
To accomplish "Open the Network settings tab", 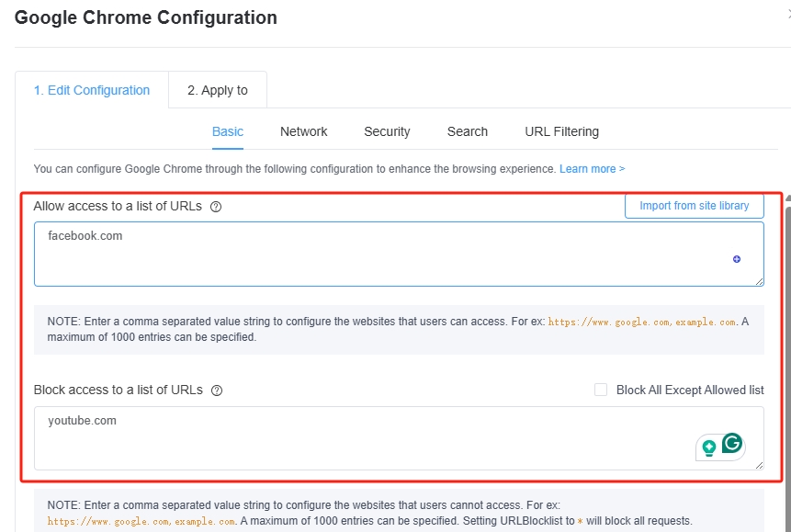I will 304,131.
